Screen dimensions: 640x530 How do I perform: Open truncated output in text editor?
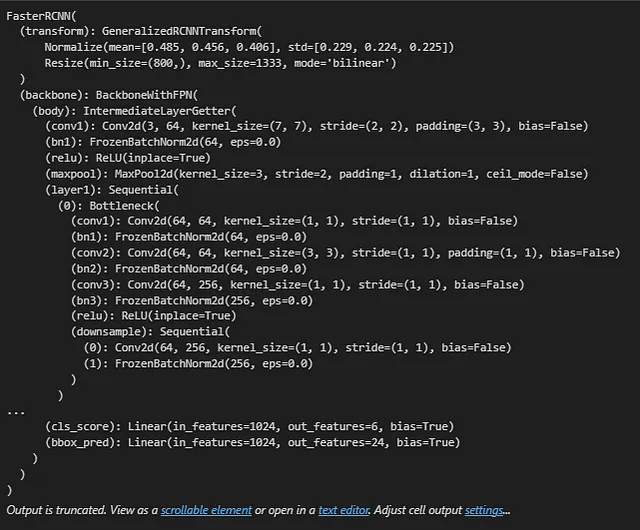pos(339,511)
